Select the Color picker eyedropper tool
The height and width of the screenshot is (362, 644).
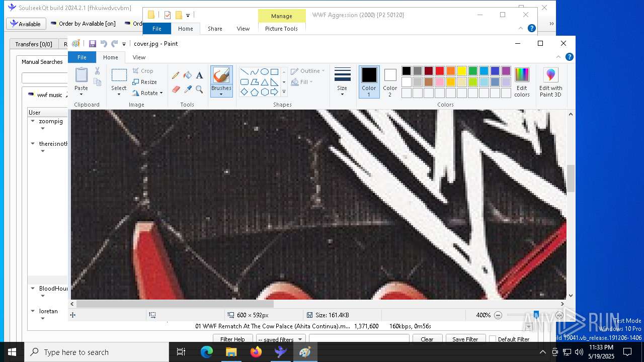click(x=188, y=89)
